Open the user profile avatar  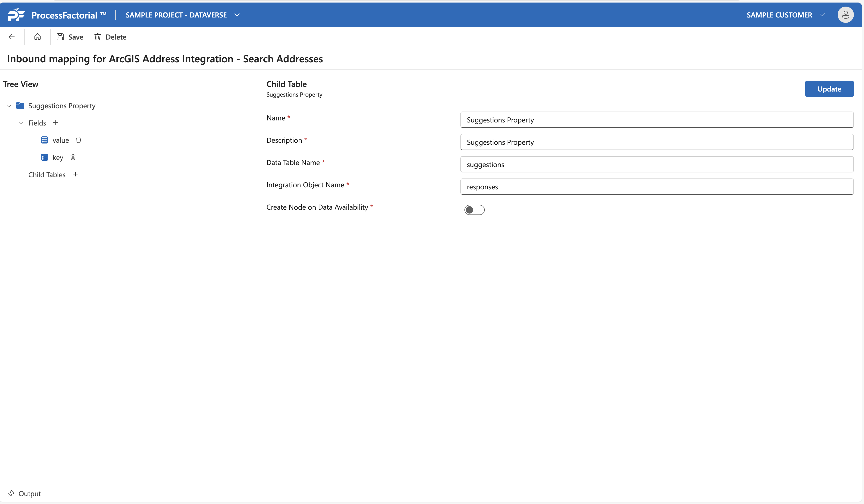click(x=845, y=15)
